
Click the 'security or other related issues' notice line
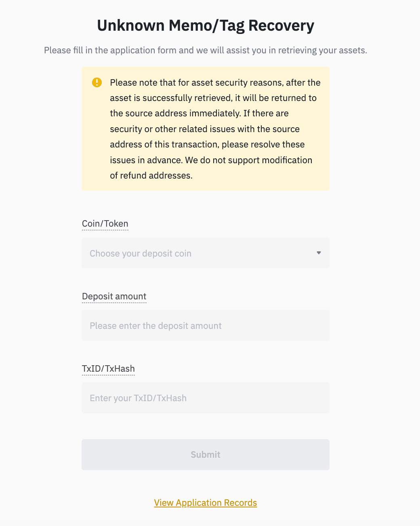coord(204,129)
